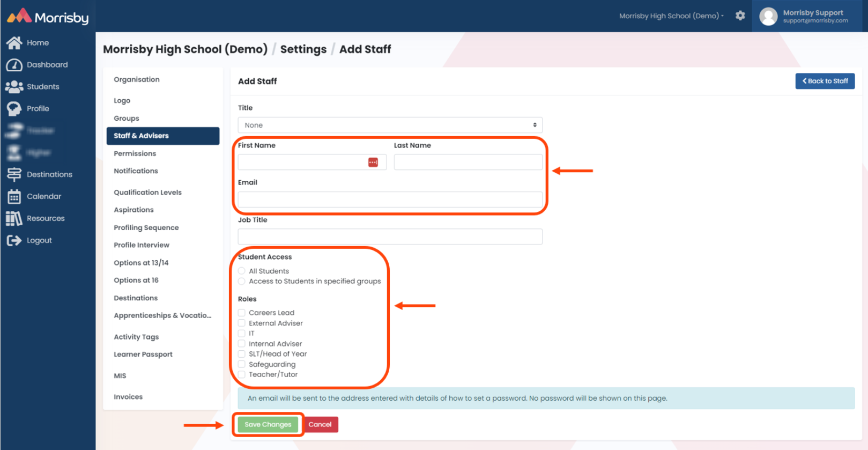
Task: Open the Students people icon
Action: (x=14, y=86)
